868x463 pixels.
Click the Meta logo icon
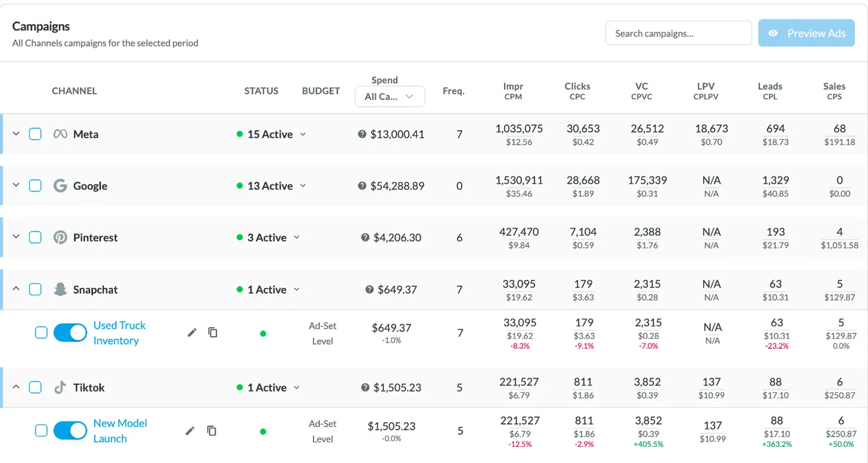60,134
